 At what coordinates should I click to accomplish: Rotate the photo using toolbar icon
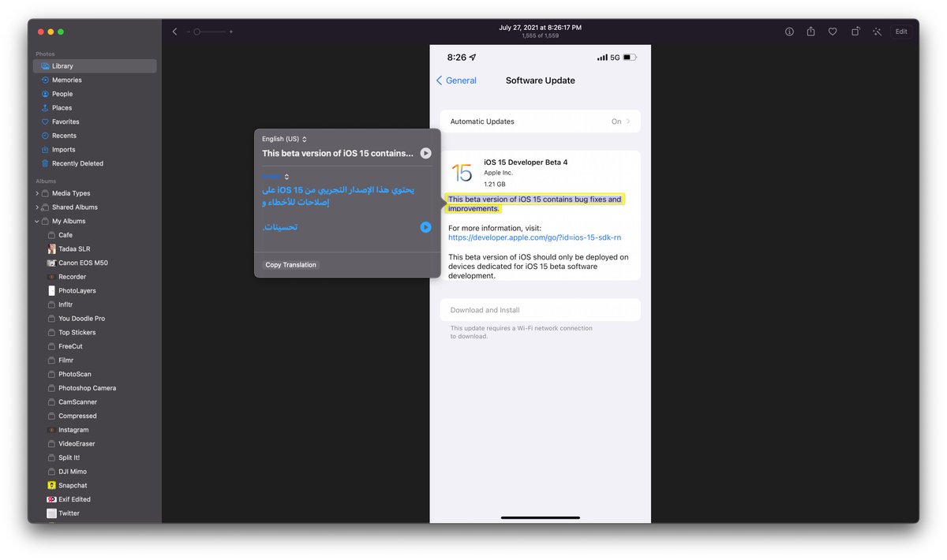coord(855,32)
